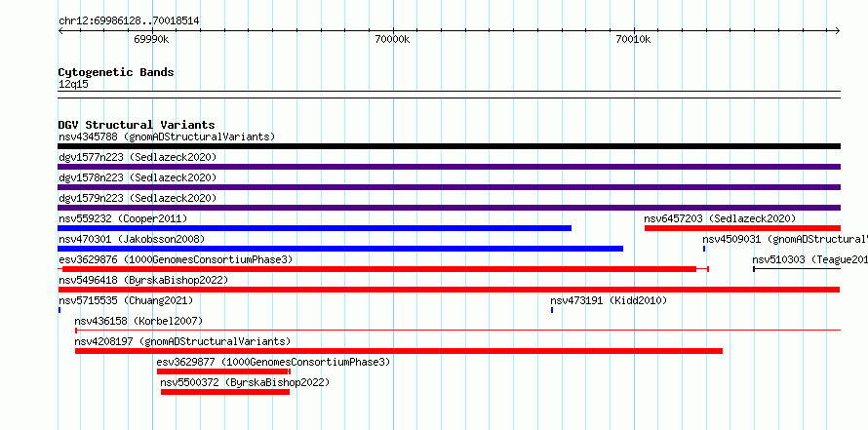
Task: Select the red nsv5500372 variant bar
Action: click(x=225, y=392)
